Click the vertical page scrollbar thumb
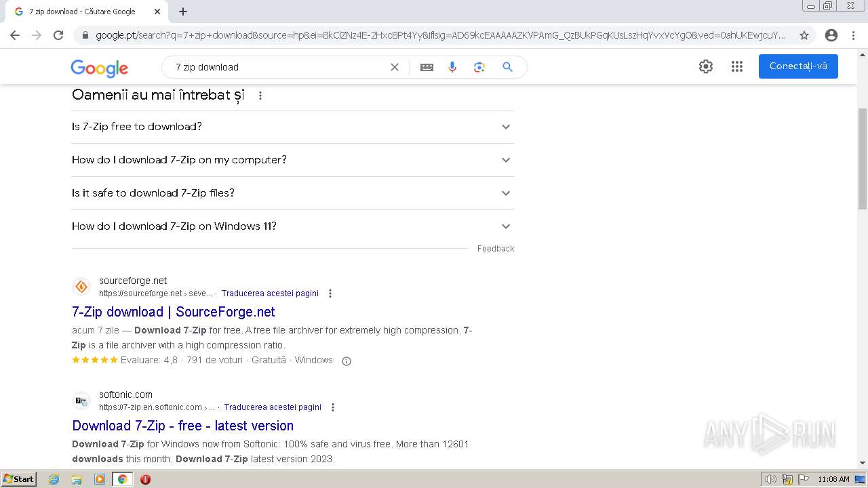This screenshot has height=488, width=868. 863,159
